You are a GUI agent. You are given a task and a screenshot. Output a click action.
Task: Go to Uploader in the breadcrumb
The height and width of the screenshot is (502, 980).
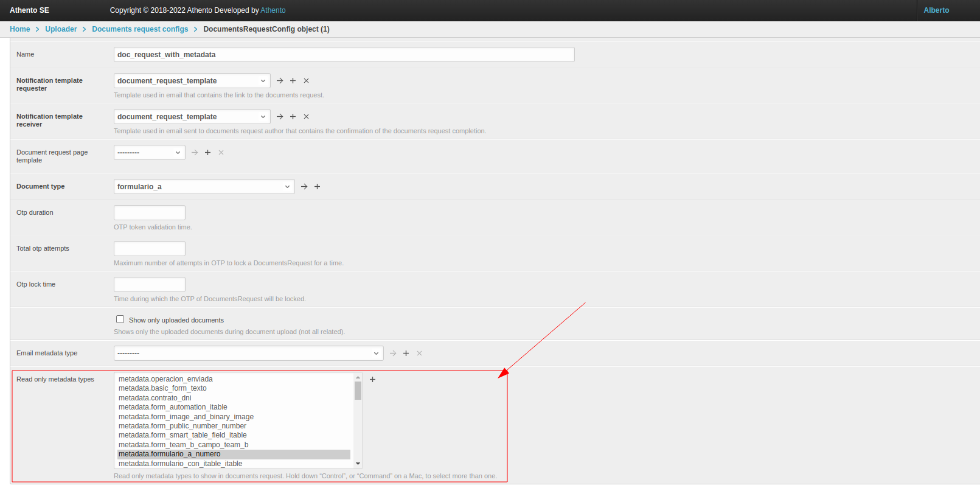pos(61,29)
